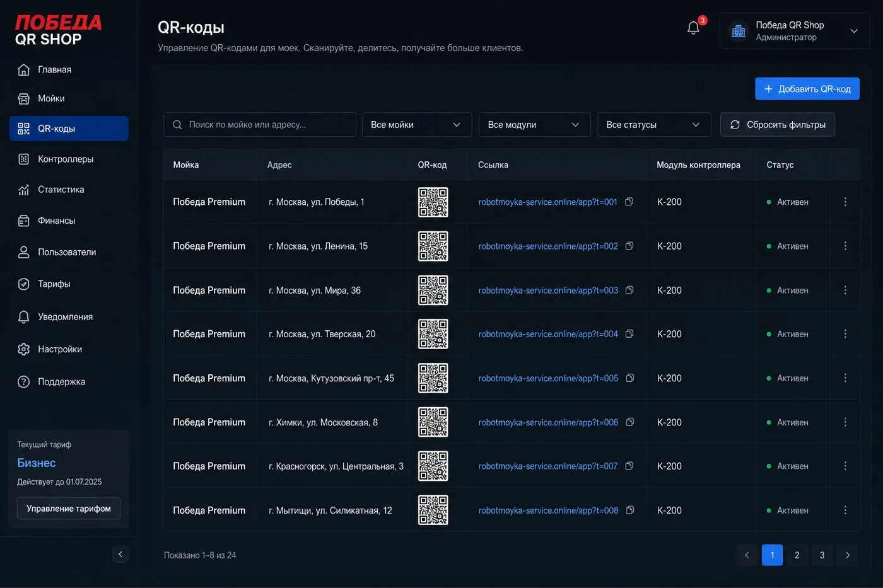The width and height of the screenshot is (883, 588).
Task: Expand the Все статусы filter dropdown
Action: click(655, 125)
